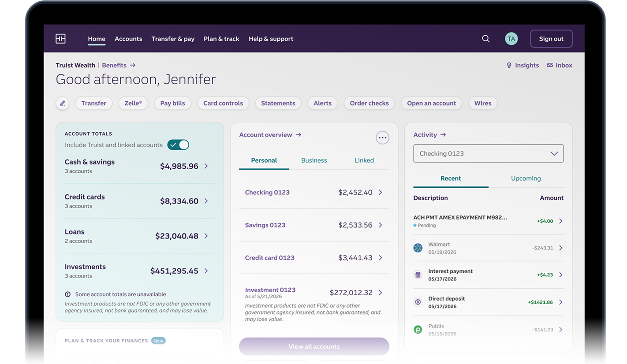Viewport: 627px width, 364px height.
Task: Click the Truist logo icon
Action: [x=60, y=39]
